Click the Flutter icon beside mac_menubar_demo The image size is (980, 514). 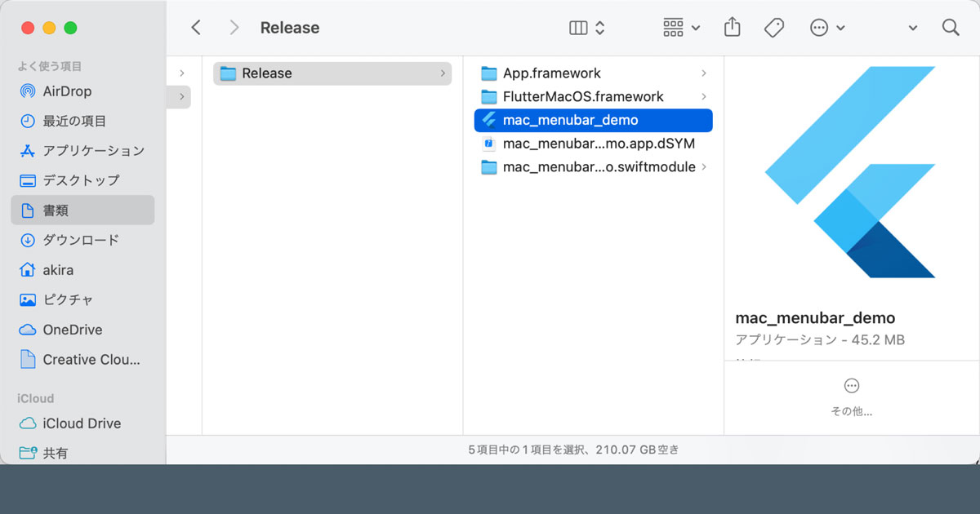point(489,120)
